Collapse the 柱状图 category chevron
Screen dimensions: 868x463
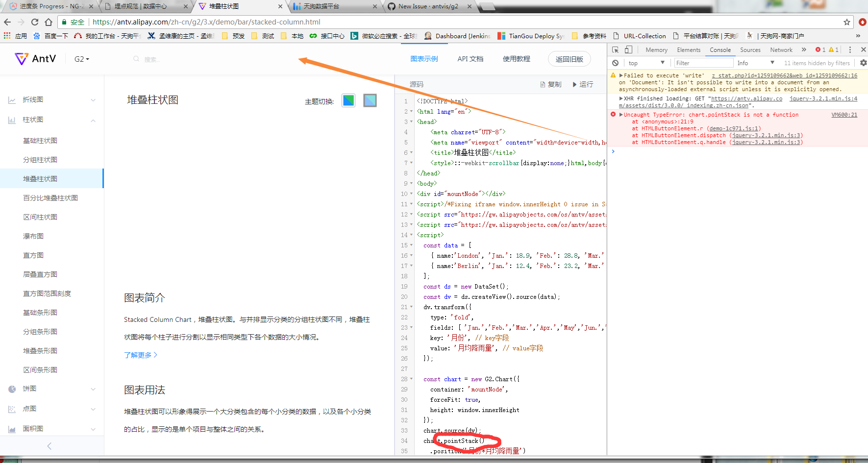pos(93,120)
